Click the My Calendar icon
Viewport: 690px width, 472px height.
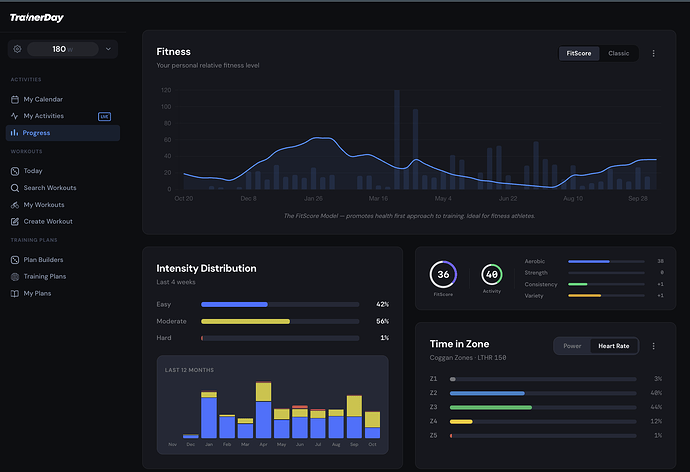[15, 99]
